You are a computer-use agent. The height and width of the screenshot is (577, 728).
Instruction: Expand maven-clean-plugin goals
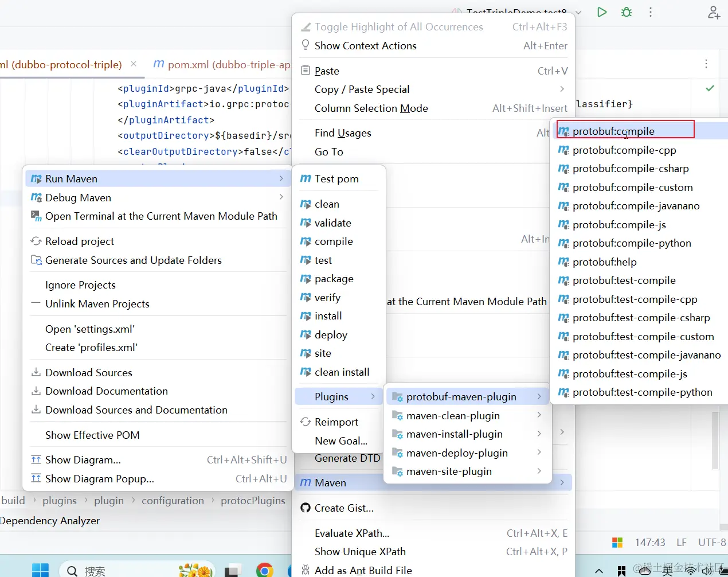[467, 416]
